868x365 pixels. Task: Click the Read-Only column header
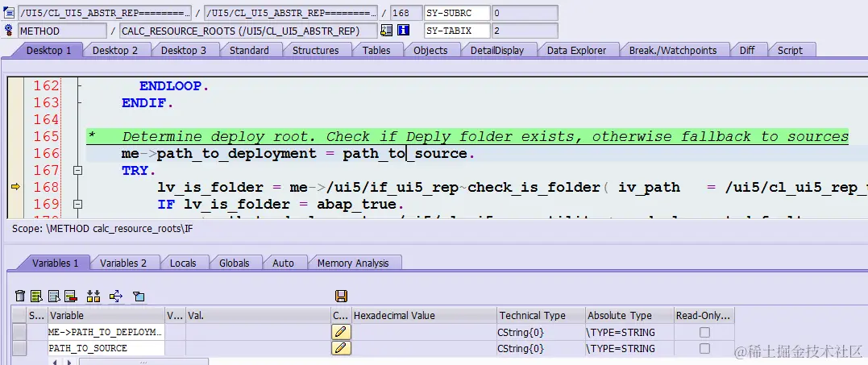704,315
